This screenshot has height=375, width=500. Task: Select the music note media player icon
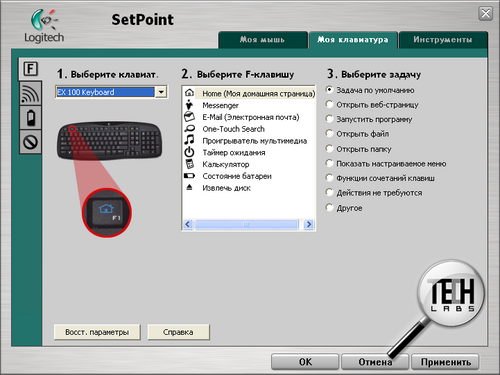[189, 140]
